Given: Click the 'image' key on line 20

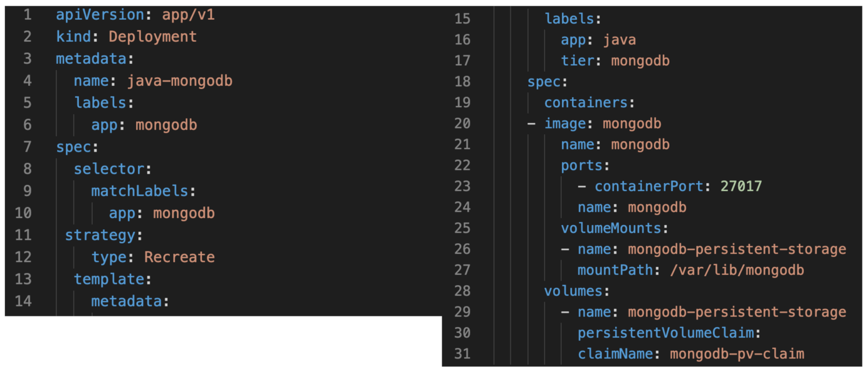Looking at the screenshot, I should (565, 124).
